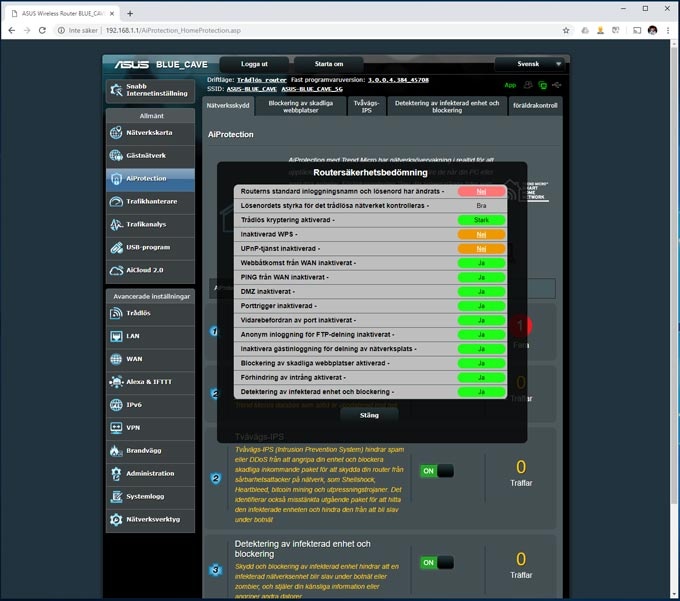Open Gästnätverk in the sidebar
This screenshot has height=601, width=680.
(146, 155)
